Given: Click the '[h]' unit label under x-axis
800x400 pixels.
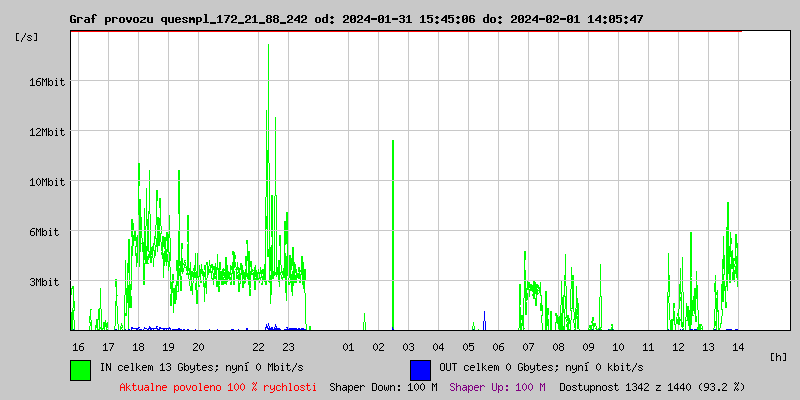Looking at the screenshot, I should pos(779,356).
